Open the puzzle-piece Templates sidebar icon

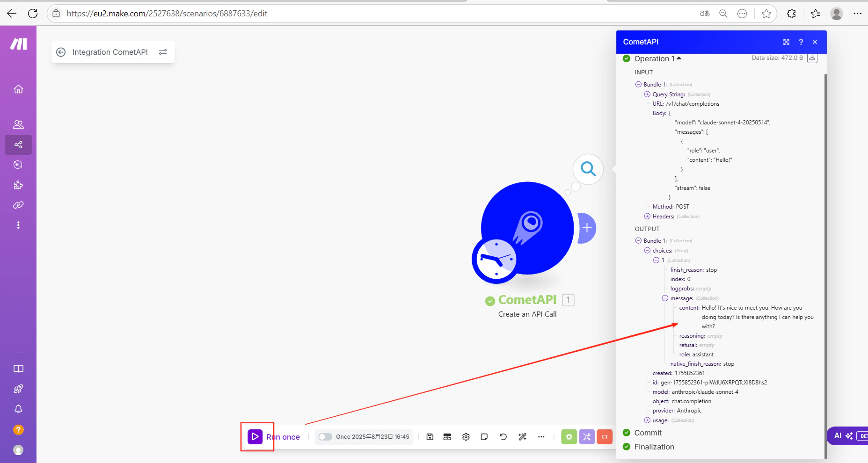18,185
